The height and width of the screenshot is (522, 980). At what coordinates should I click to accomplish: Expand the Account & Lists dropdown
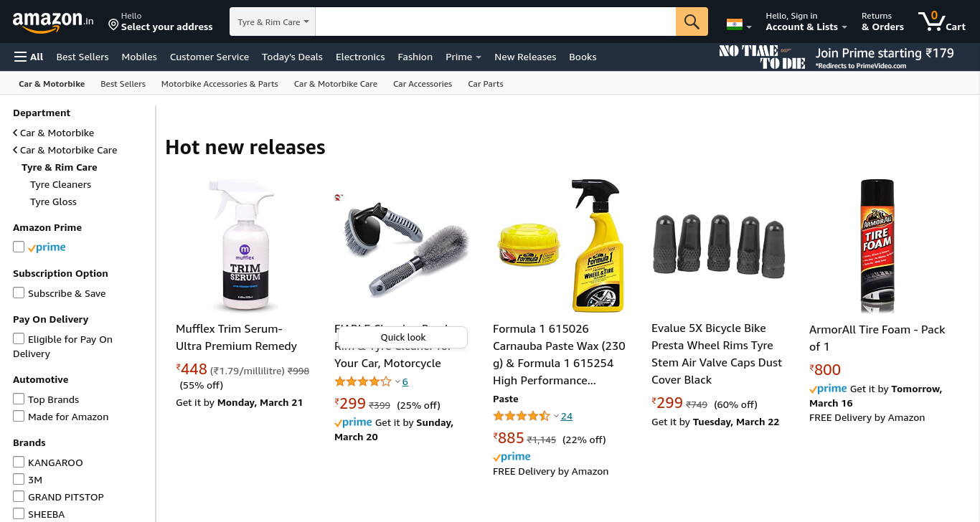tap(806, 22)
